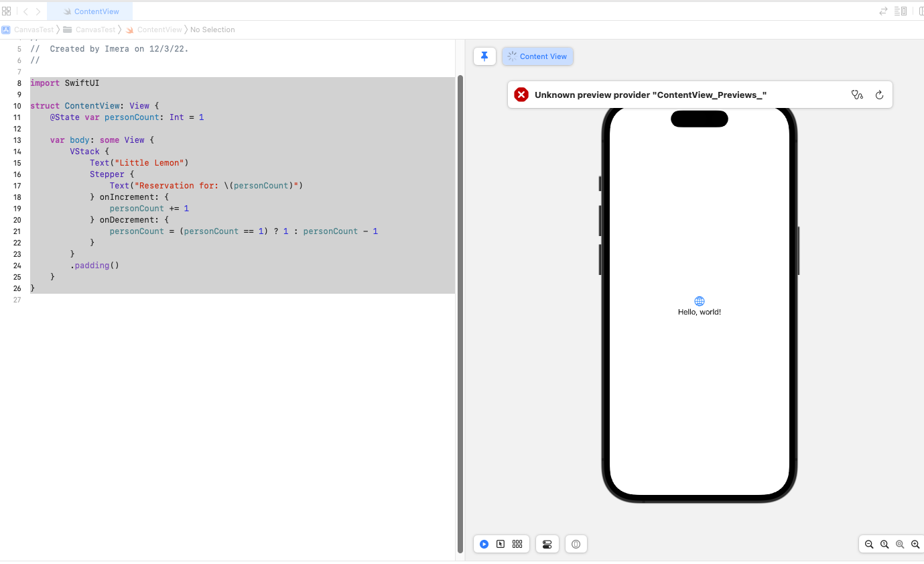Select the ContentView editor tab

point(90,11)
